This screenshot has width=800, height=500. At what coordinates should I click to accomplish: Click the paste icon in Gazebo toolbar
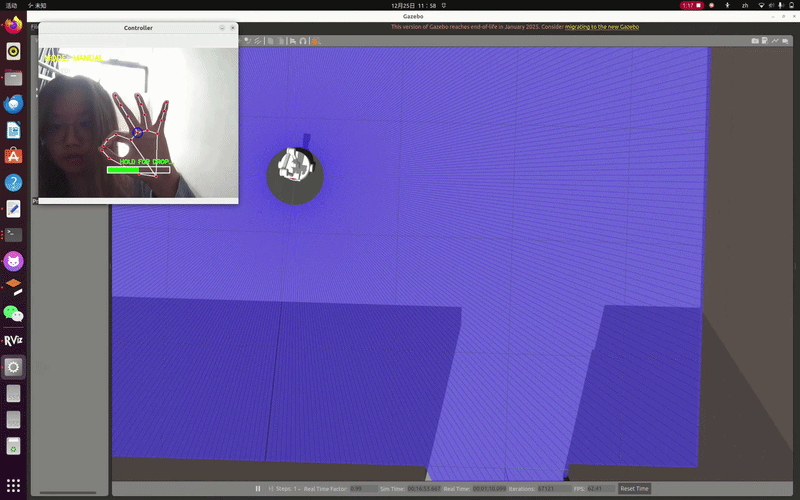281,41
